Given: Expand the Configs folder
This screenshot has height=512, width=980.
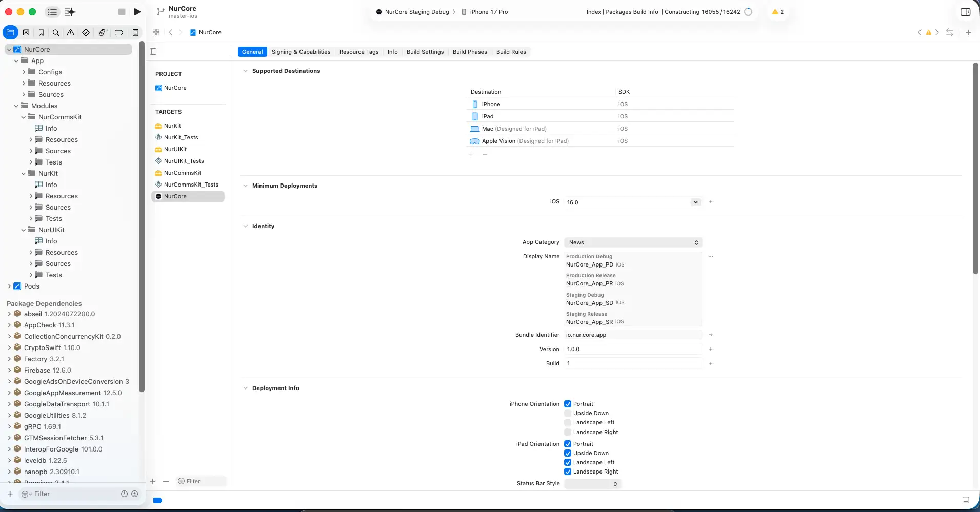Looking at the screenshot, I should 24,72.
